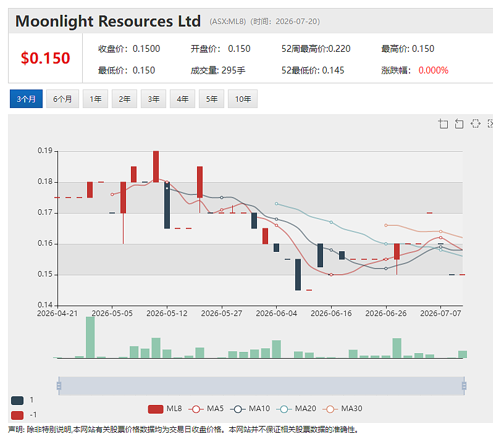Click the data zoom slider range bar

pyautogui.click(x=261, y=385)
